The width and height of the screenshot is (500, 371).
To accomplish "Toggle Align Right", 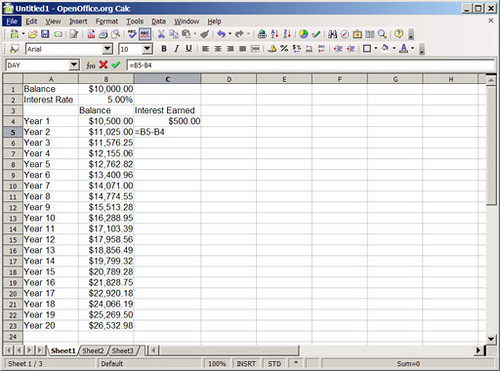I will coord(230,49).
